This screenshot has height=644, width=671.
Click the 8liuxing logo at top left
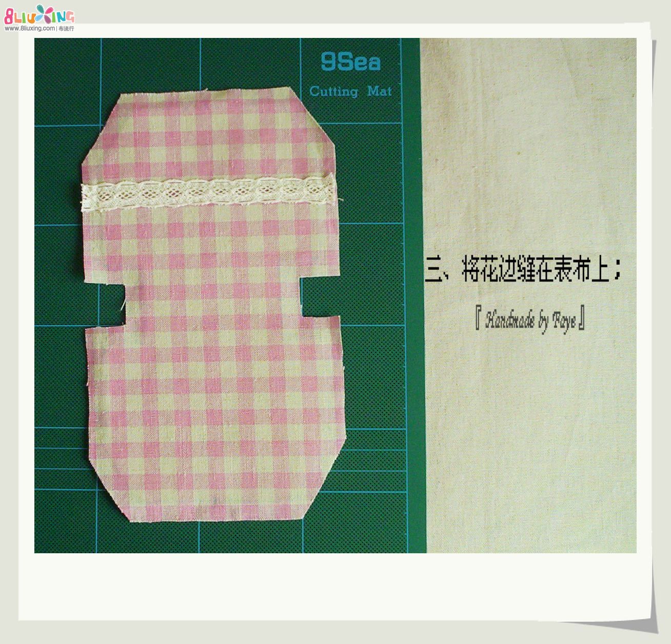click(x=39, y=15)
